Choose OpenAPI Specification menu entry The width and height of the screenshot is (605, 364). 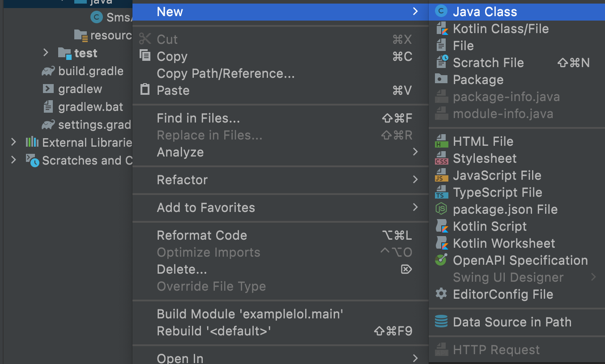tap(517, 260)
